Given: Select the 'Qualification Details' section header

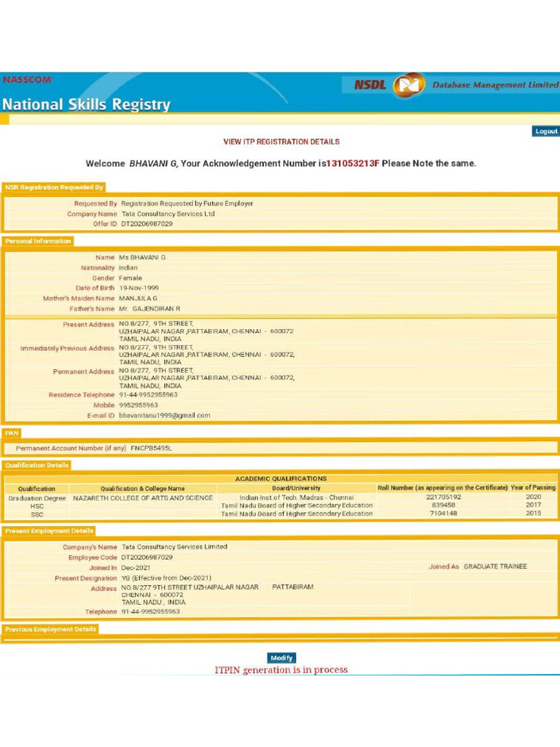Looking at the screenshot, I should [36, 465].
